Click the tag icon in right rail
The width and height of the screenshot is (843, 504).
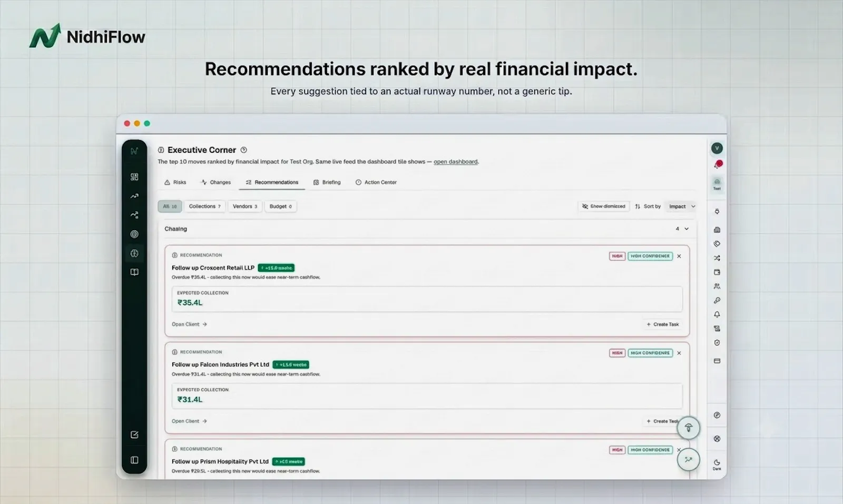point(717,244)
